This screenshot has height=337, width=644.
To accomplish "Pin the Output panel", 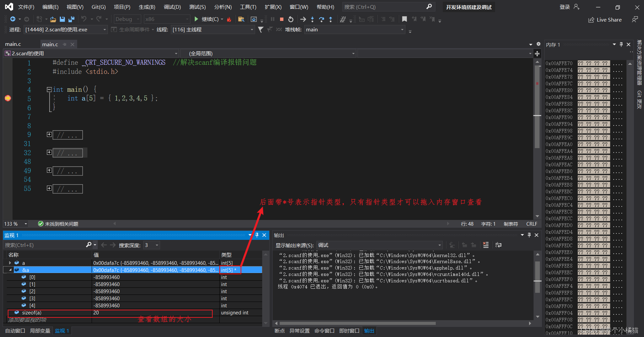I will click(529, 235).
